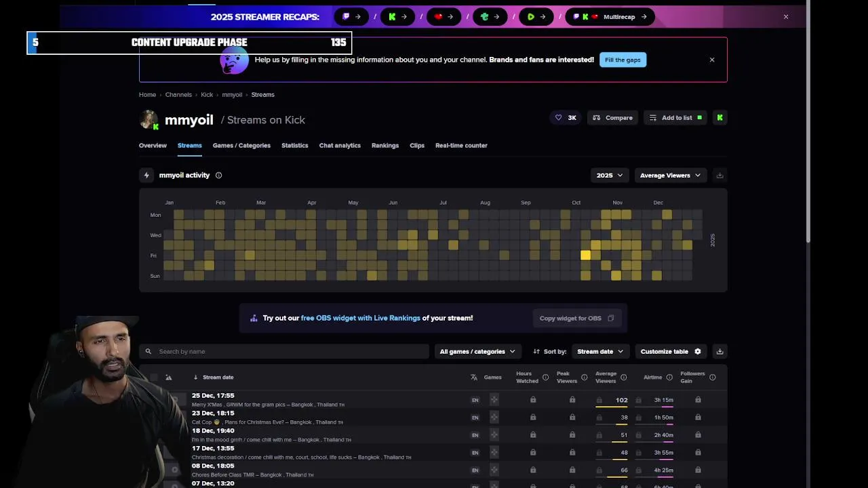Screen dimensions: 868x488
Task: Show info for Peak Viewers column
Action: coord(584,378)
